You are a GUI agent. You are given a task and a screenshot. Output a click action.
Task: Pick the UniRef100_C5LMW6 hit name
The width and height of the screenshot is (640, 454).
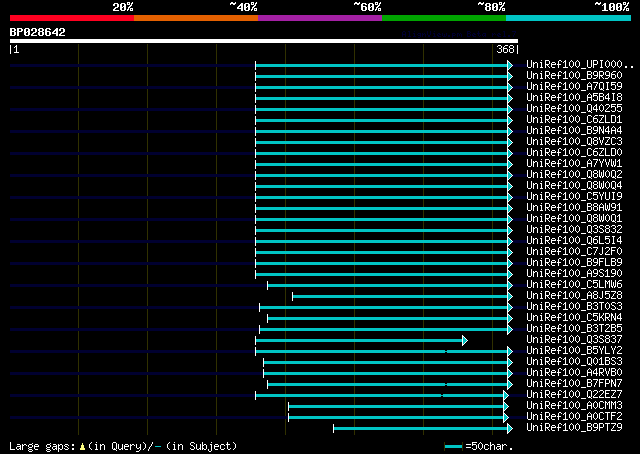574,285
